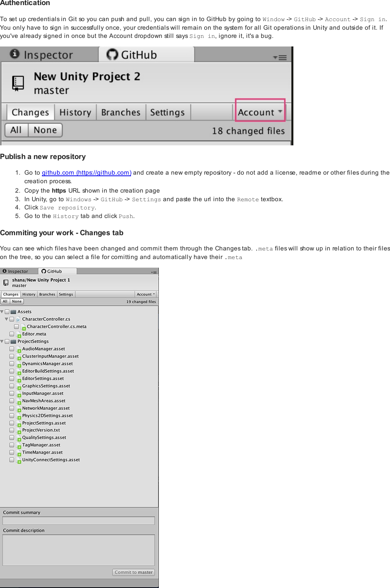Open the History tab in the New Unity Project 2 window
The width and height of the screenshot is (390, 588).
75,112
